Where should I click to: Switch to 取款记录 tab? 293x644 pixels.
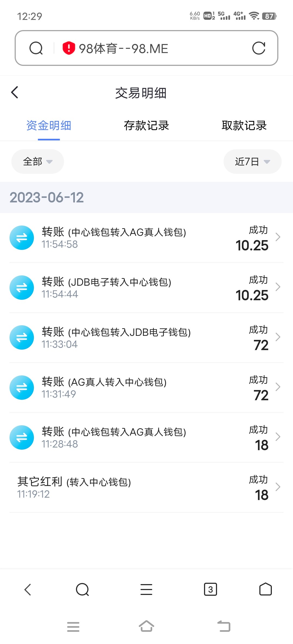[x=244, y=126]
